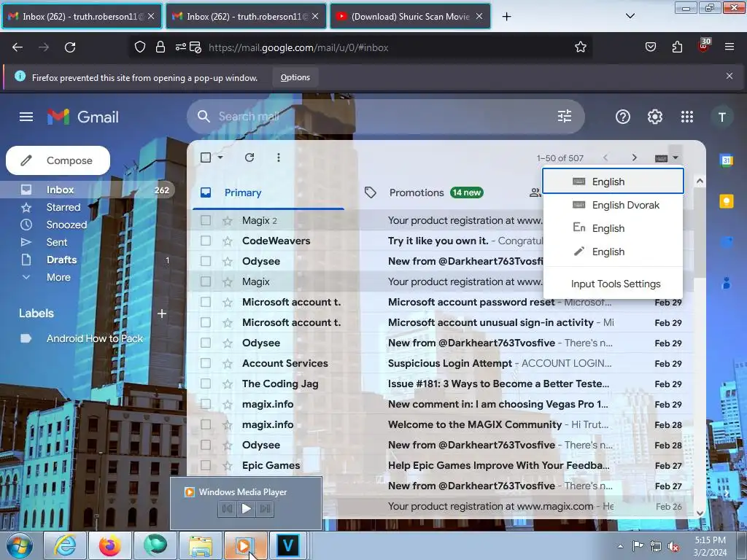The height and width of the screenshot is (560, 747).
Task: Show hidden system tray icons arrow
Action: tap(620, 546)
